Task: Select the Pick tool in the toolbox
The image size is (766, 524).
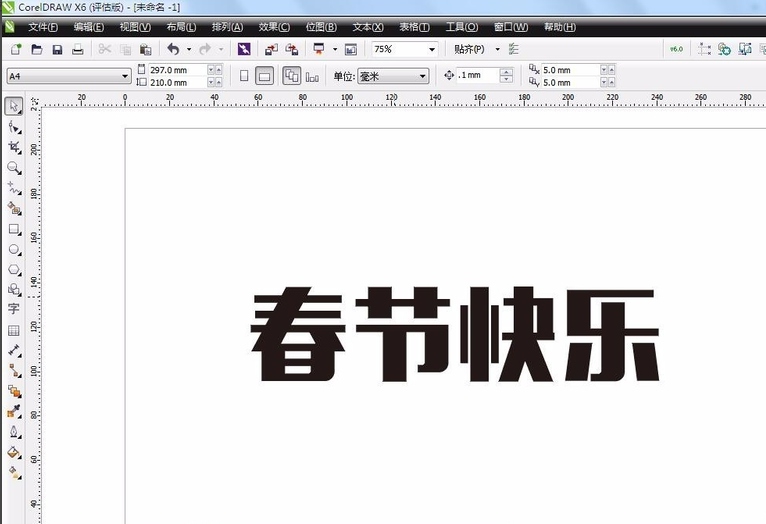Action: (14, 106)
